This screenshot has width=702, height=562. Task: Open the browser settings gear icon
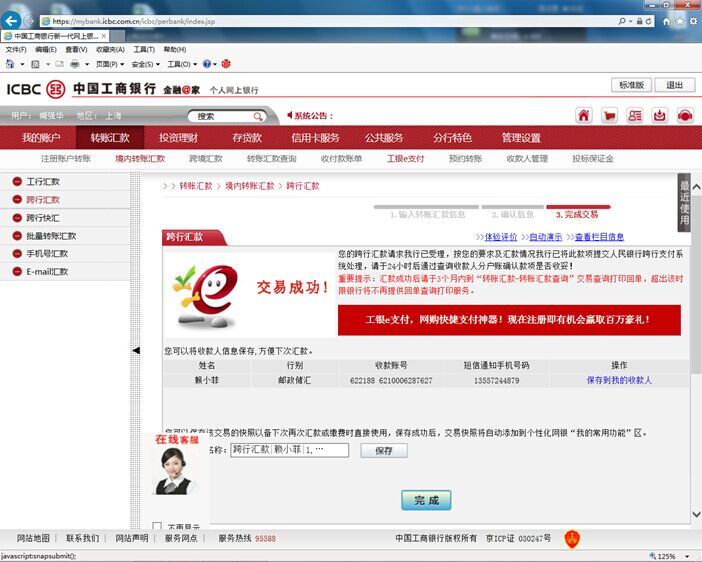pyautogui.click(x=693, y=21)
